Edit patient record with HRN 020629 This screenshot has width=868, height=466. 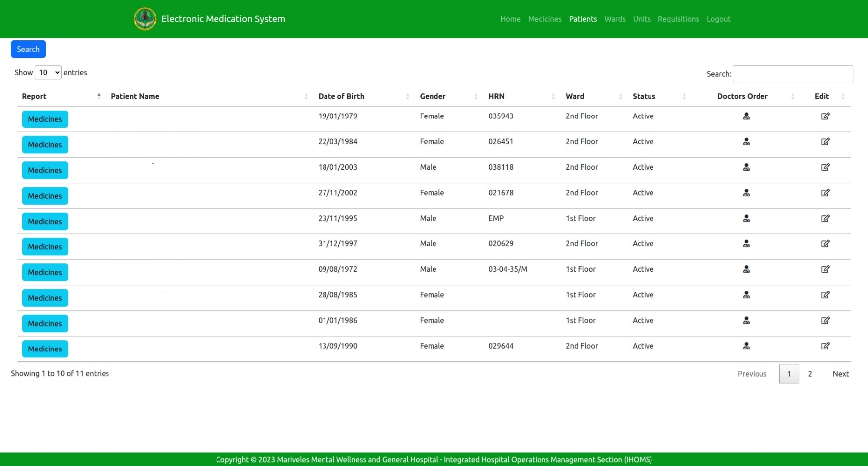(x=825, y=244)
